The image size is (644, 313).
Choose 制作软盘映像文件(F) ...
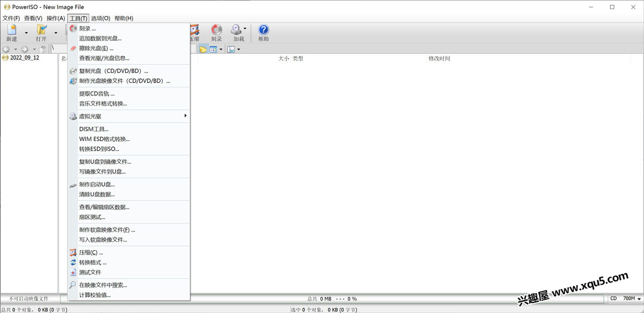[x=129, y=230]
